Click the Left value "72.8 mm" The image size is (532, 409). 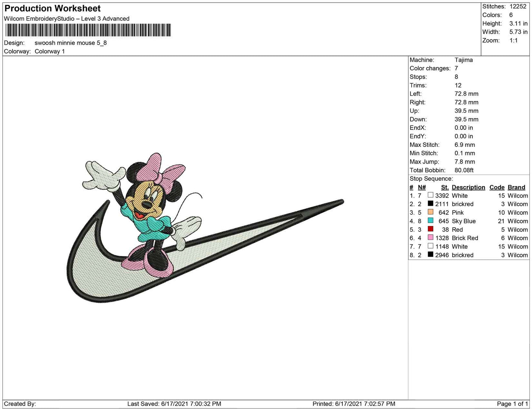(466, 93)
